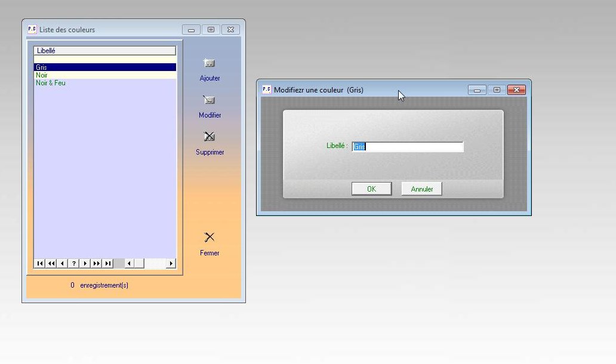616x364 pixels.
Task: Select the highlighted Gris row
Action: click(x=104, y=67)
